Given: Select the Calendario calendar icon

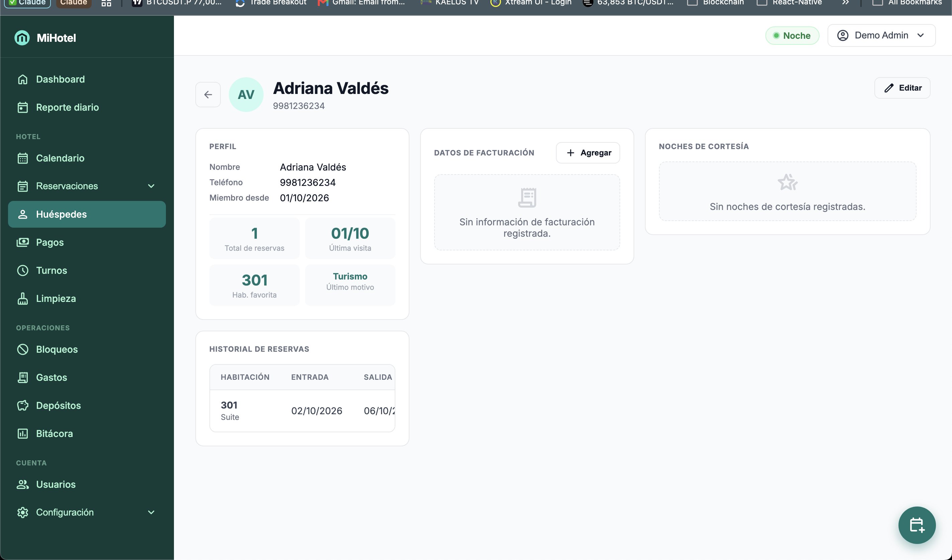Looking at the screenshot, I should point(23,158).
